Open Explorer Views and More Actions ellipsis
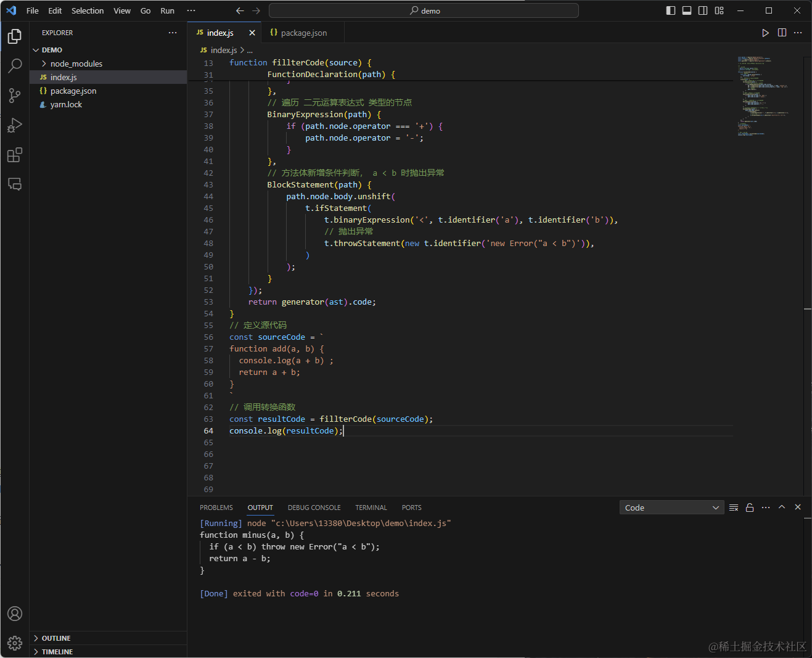812x658 pixels. click(173, 33)
